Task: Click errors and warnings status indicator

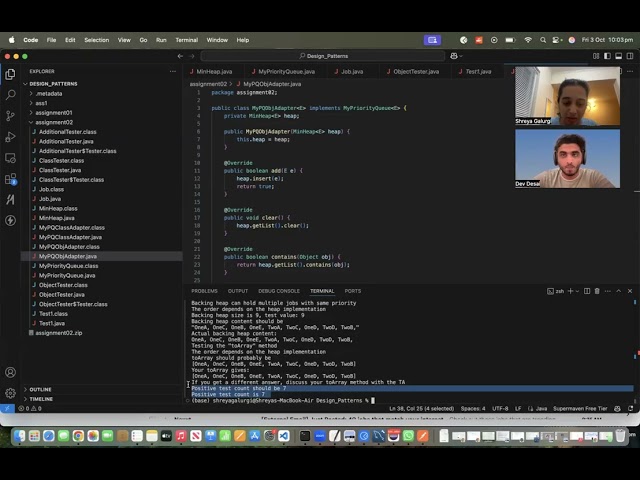Action: click(x=30, y=408)
